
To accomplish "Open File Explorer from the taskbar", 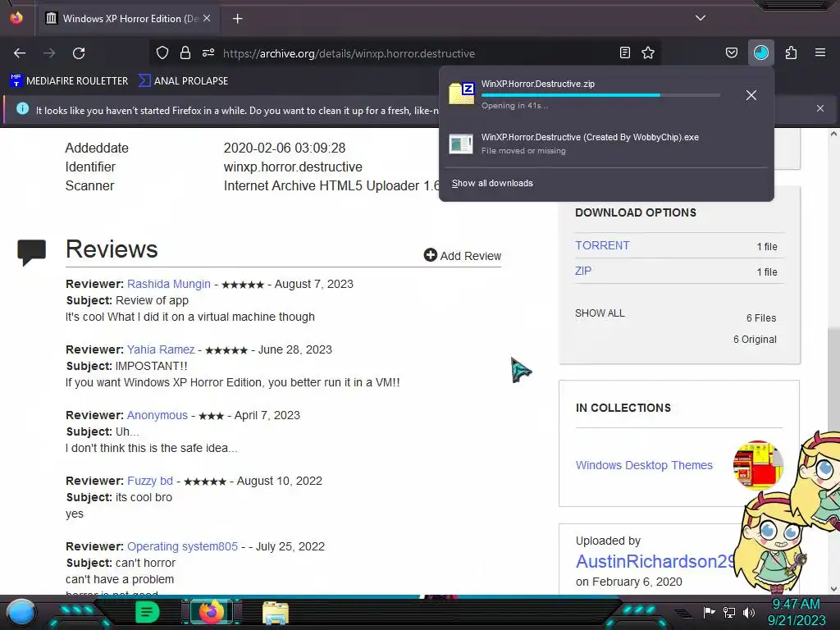I will [276, 612].
